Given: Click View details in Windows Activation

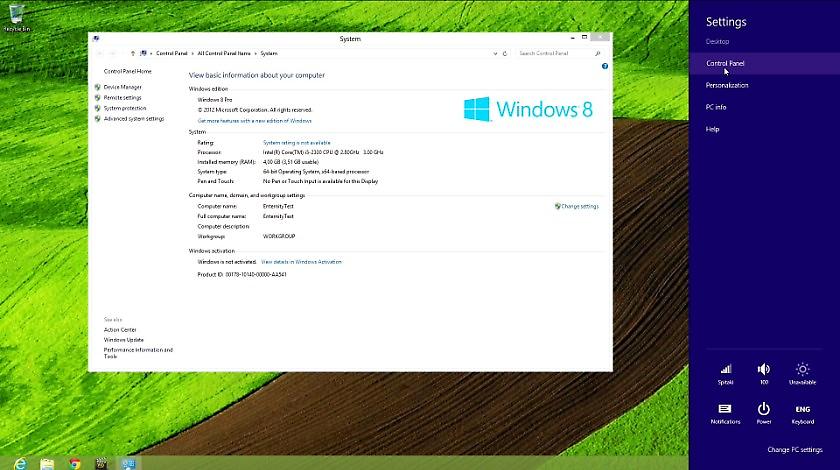Looking at the screenshot, I should [301, 262].
